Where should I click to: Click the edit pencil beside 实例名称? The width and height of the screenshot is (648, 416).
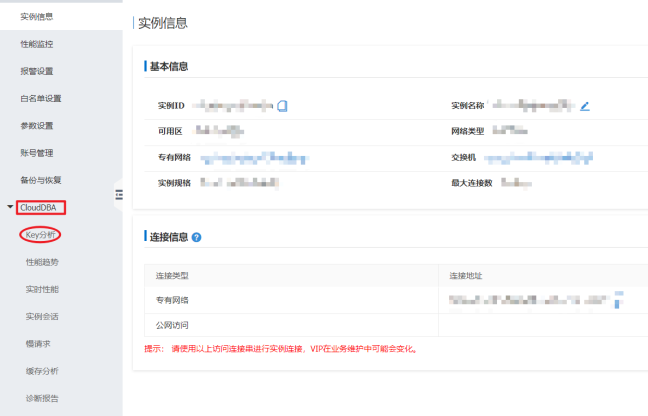pos(585,105)
